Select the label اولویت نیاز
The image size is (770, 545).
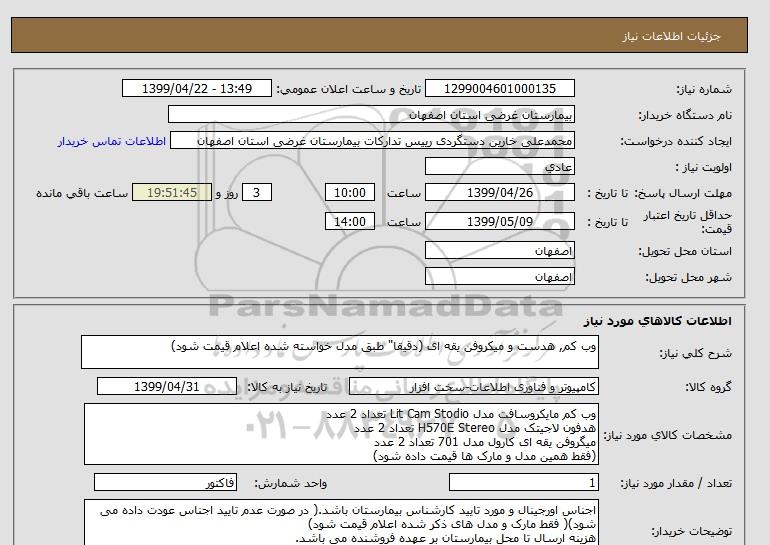click(x=704, y=167)
